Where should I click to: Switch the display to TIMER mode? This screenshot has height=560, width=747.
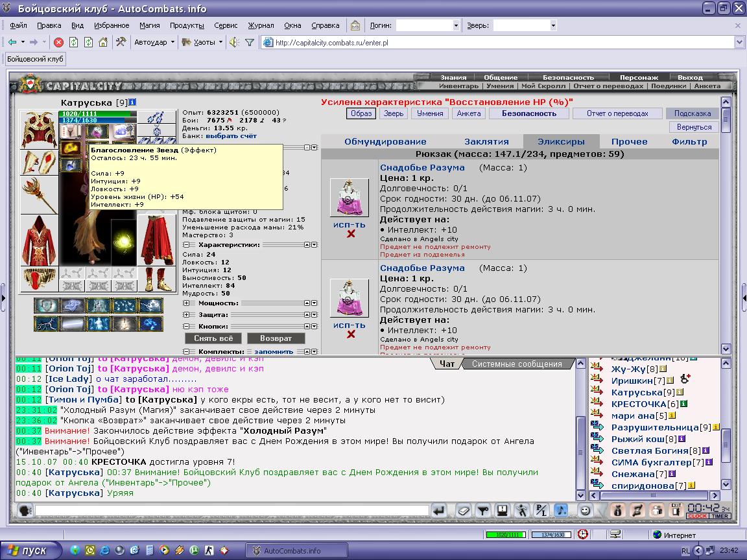coord(720,517)
